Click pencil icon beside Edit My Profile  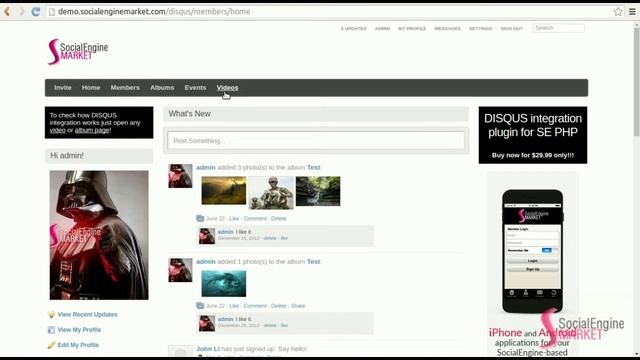pos(51,345)
